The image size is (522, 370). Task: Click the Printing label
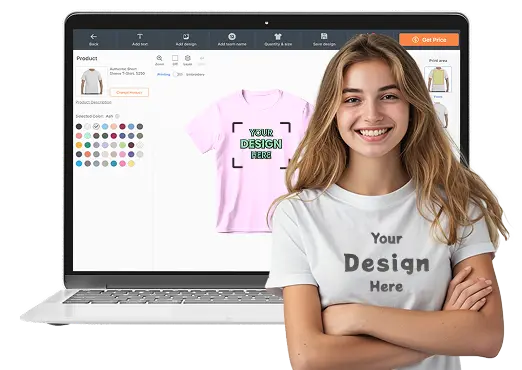164,74
